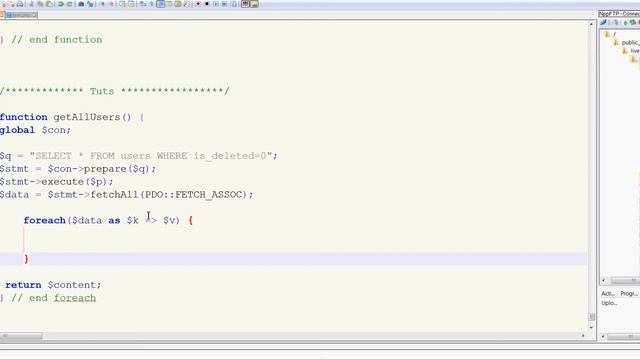Toggle the highlighted Indent Guide icon

point(161,4)
